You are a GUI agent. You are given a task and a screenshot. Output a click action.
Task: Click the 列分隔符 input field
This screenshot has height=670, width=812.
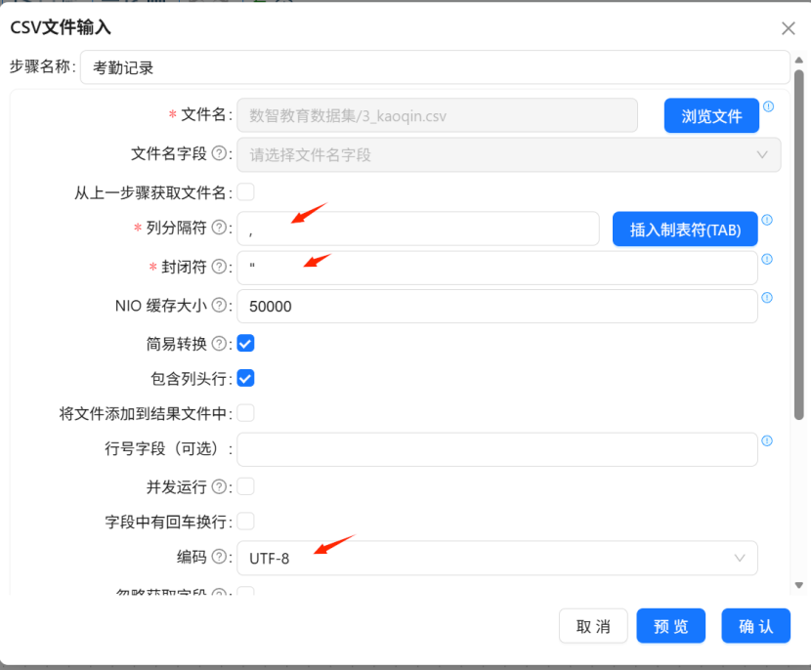(418, 229)
